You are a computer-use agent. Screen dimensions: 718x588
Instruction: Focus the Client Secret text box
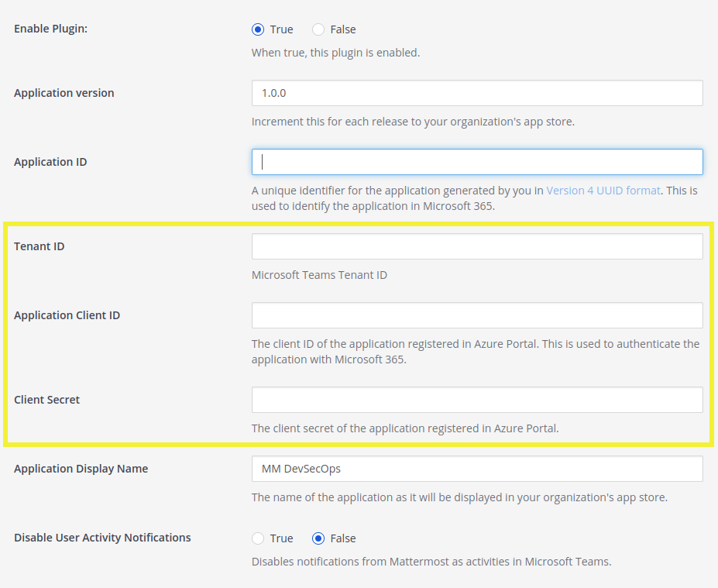coord(477,400)
